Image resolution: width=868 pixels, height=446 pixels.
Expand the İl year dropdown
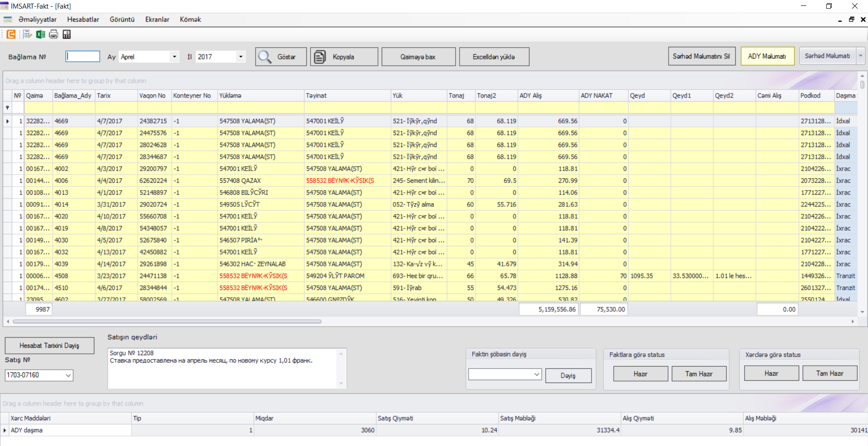pos(241,57)
